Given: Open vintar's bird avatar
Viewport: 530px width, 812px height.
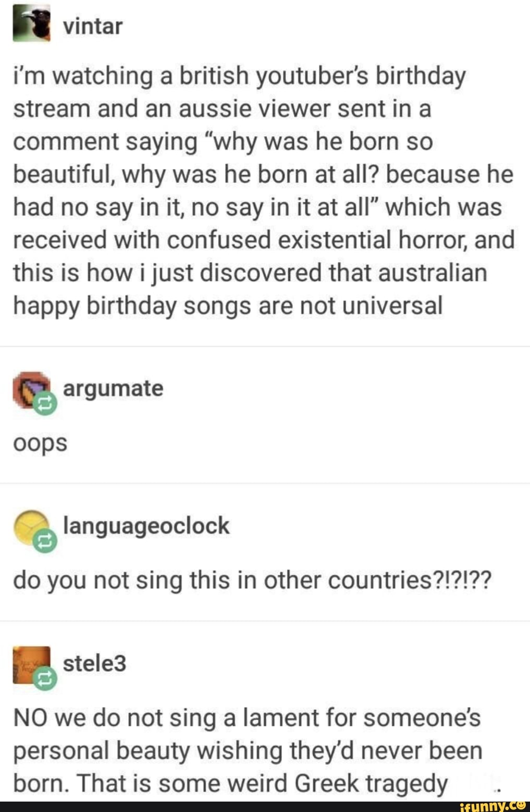Looking at the screenshot, I should [32, 23].
